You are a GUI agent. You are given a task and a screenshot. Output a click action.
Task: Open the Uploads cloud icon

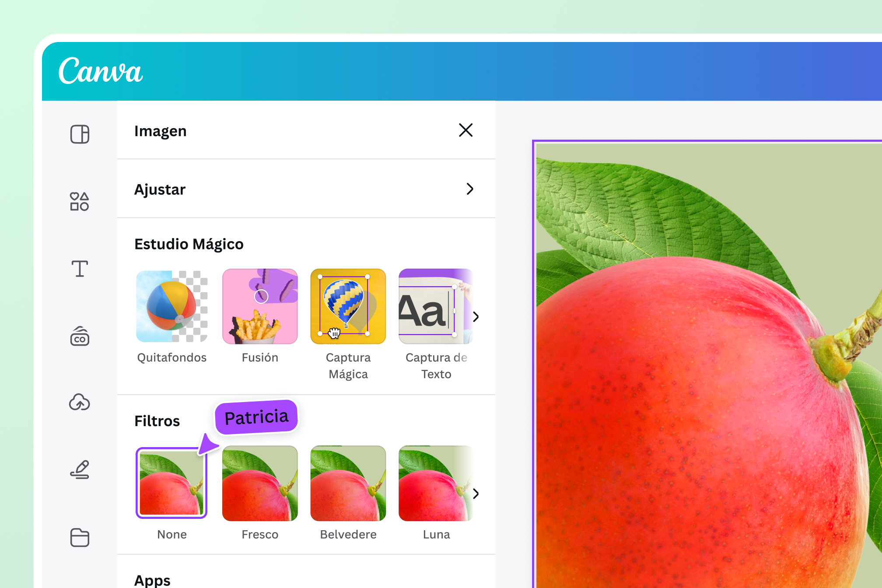(x=80, y=402)
